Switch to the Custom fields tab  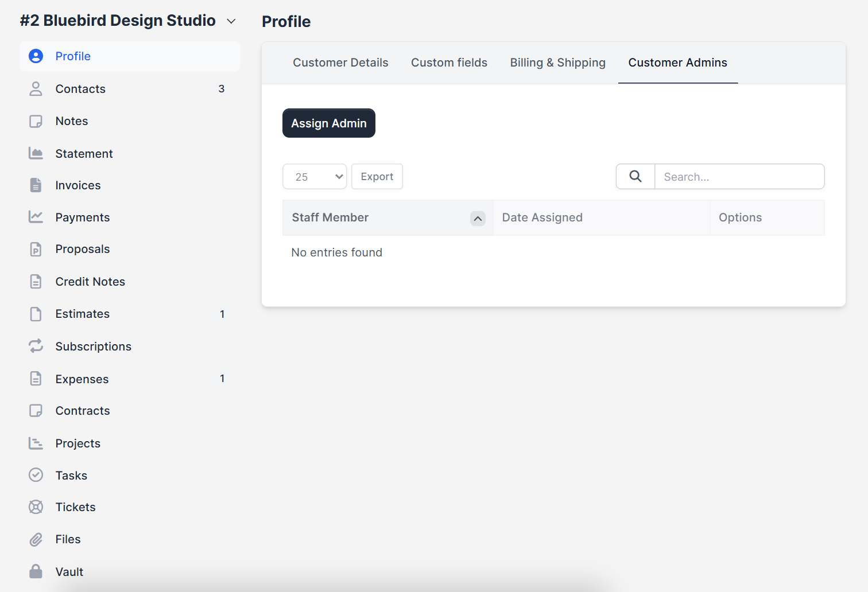tap(449, 63)
